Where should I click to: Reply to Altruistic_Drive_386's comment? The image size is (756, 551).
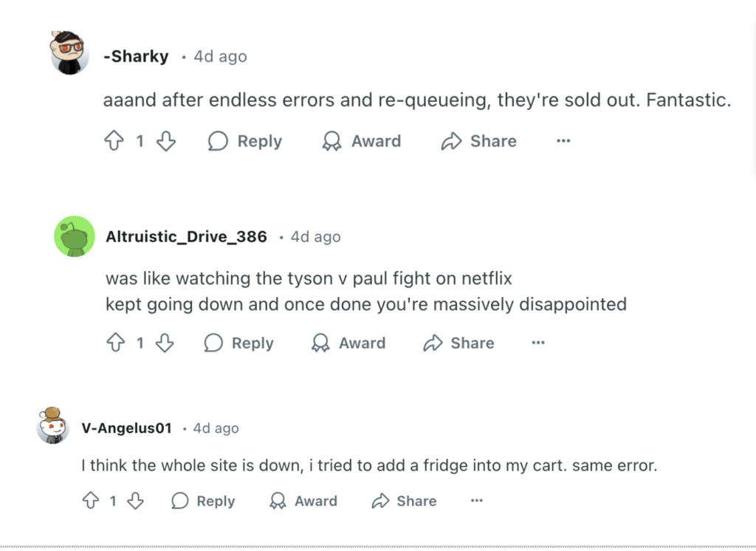coord(239,343)
